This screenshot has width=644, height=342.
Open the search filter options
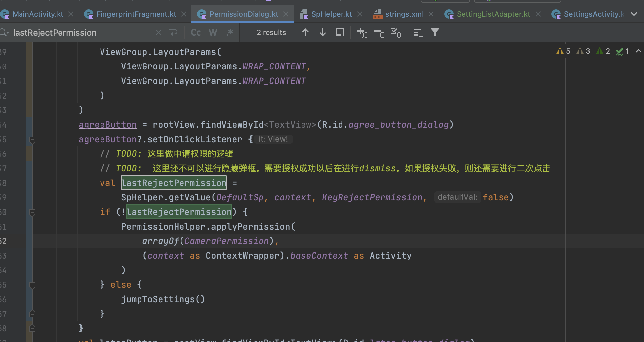click(x=435, y=32)
